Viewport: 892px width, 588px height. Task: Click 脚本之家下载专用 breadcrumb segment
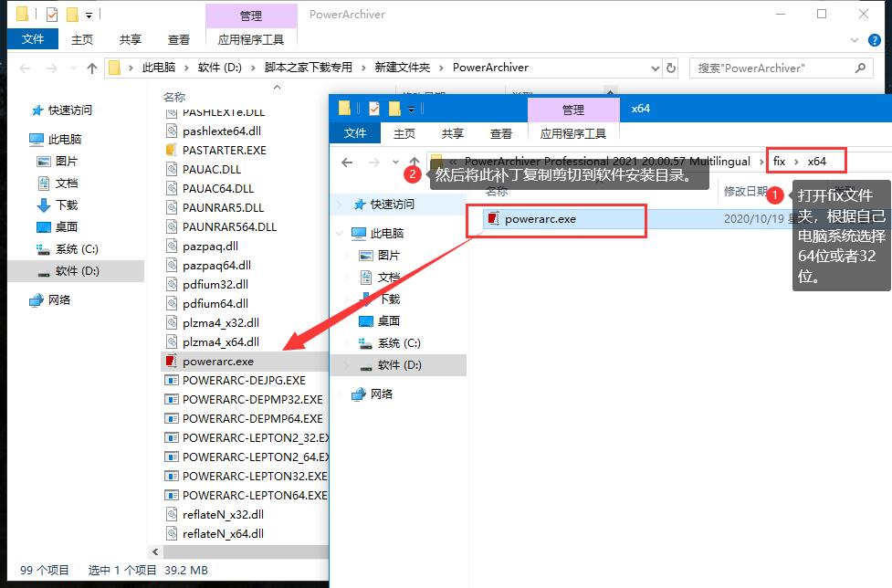[308, 68]
